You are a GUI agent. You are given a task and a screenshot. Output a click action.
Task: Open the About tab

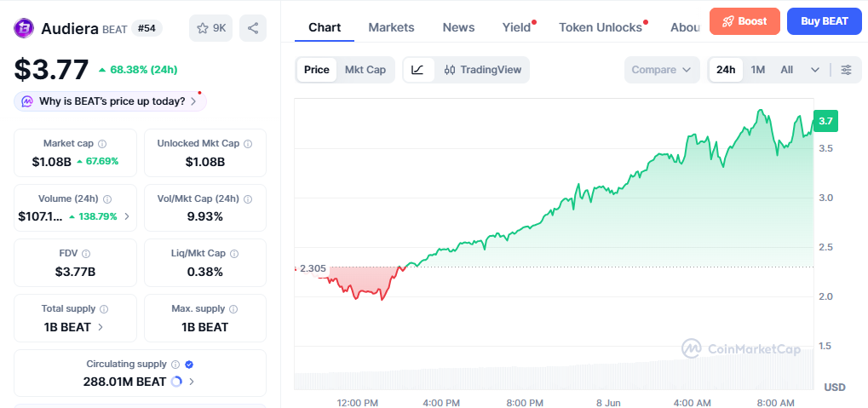tap(685, 27)
